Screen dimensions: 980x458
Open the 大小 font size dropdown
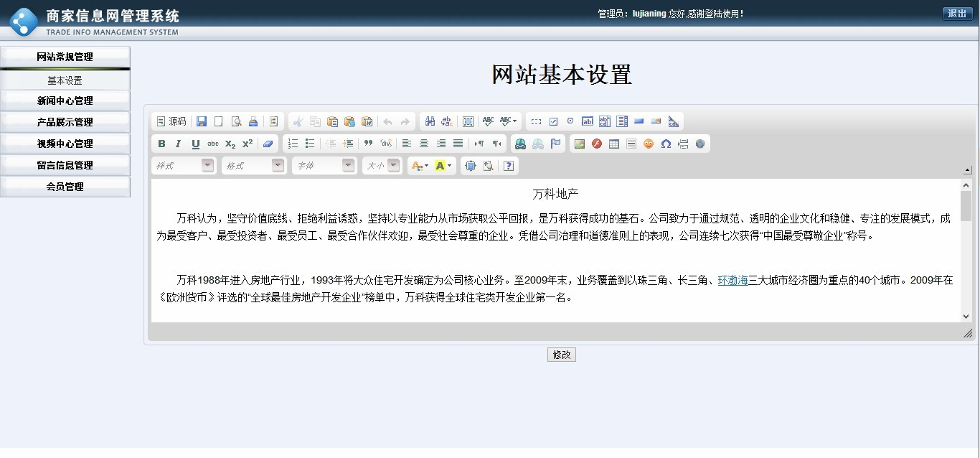click(x=382, y=166)
